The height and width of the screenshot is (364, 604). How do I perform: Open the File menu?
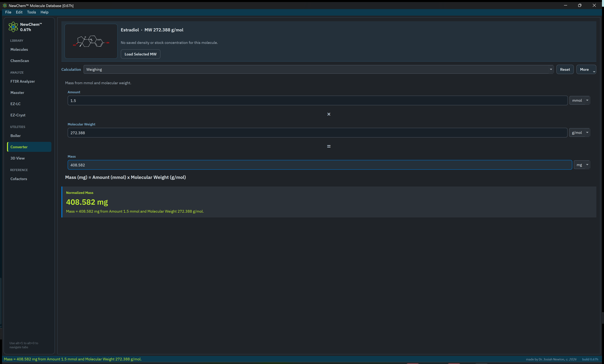coord(8,12)
